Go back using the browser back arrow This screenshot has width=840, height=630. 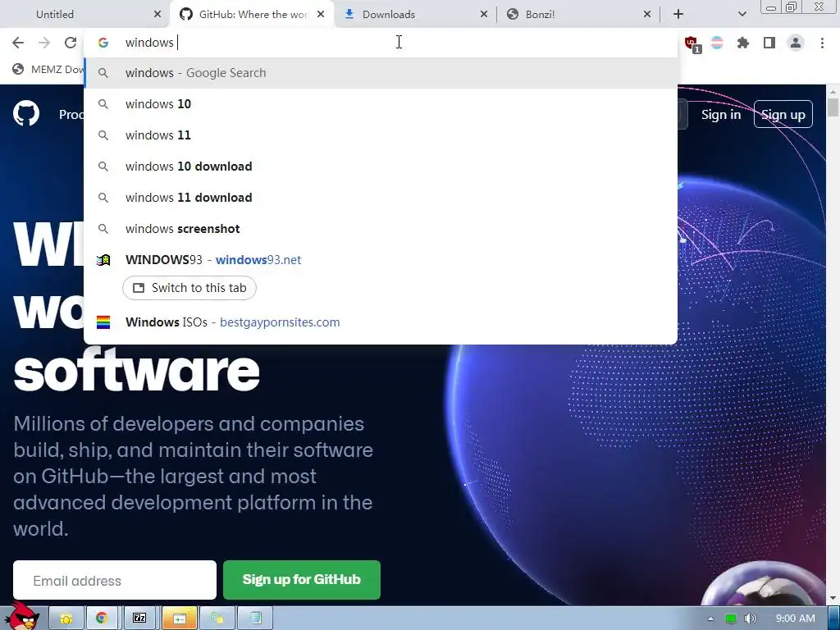pos(18,43)
